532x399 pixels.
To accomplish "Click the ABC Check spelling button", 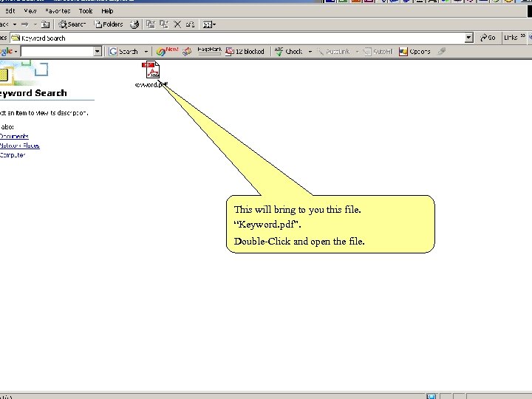I will pos(289,52).
